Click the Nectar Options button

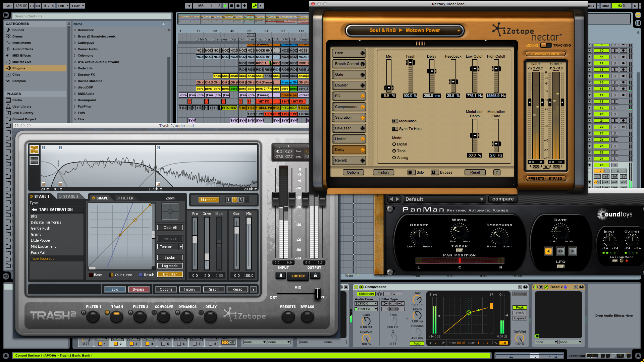(x=353, y=173)
